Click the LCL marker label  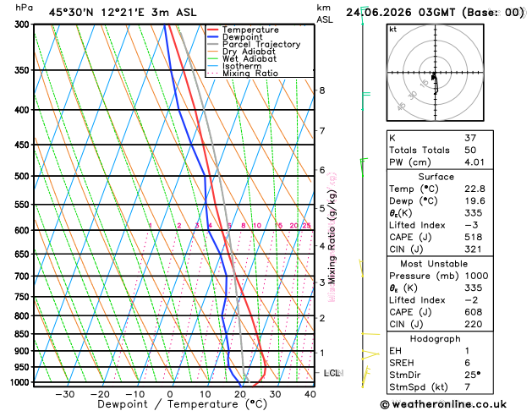(332, 373)
